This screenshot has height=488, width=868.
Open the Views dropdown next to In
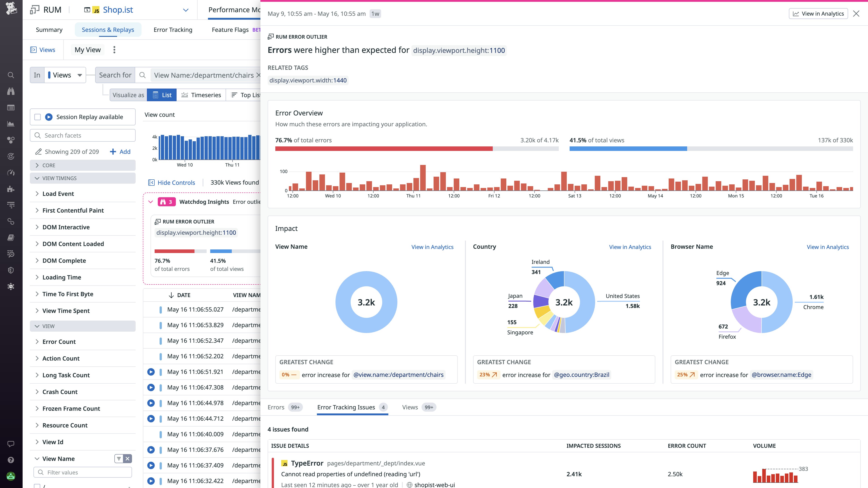pos(65,75)
